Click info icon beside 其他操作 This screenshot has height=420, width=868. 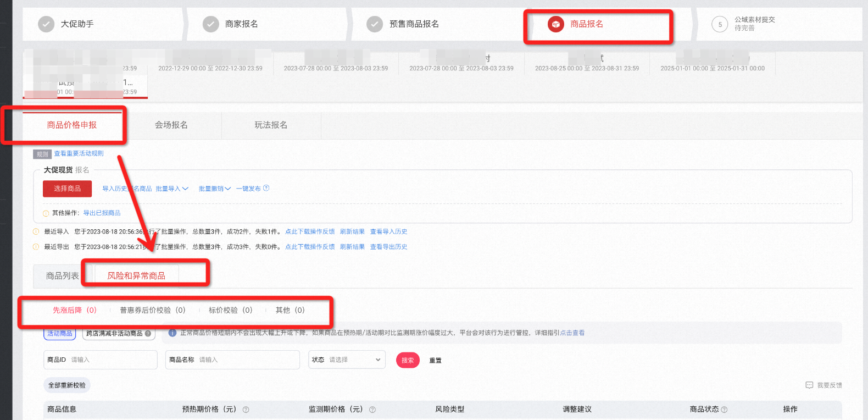coord(46,213)
